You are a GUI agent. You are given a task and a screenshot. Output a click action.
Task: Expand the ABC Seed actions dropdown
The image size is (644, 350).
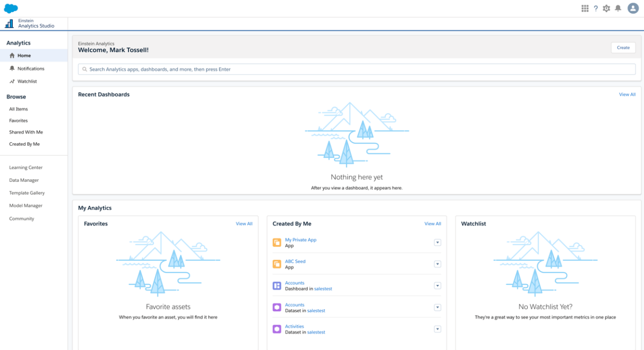tap(437, 264)
